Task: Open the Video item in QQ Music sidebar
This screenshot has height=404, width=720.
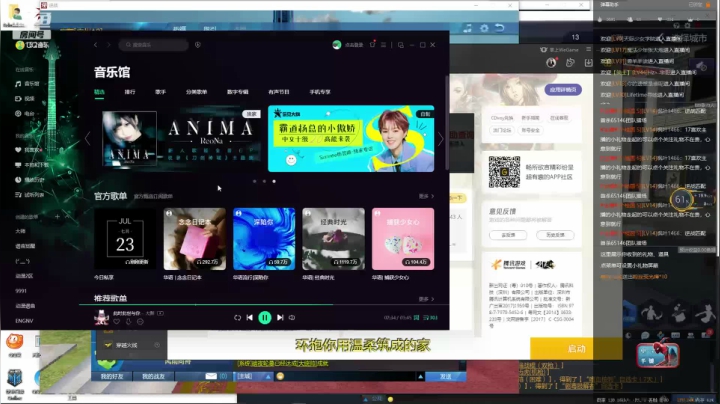Action: 25,99
